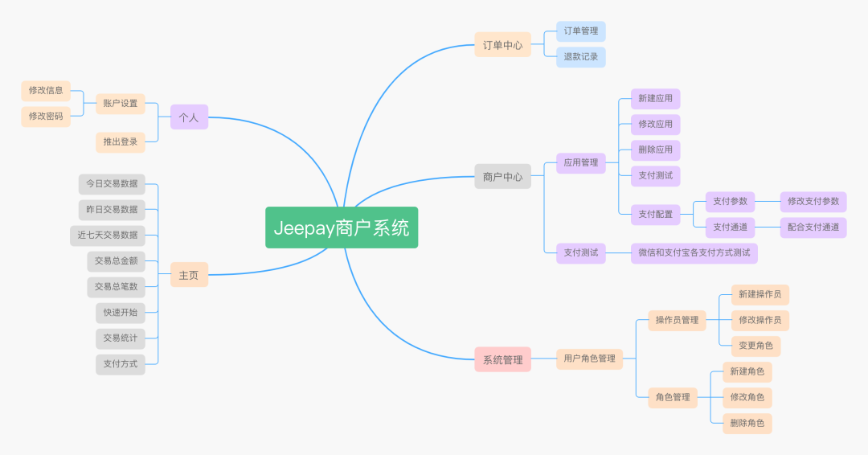This screenshot has height=455, width=868.
Task: Click the 近七天交易数据 node
Action: point(108,236)
